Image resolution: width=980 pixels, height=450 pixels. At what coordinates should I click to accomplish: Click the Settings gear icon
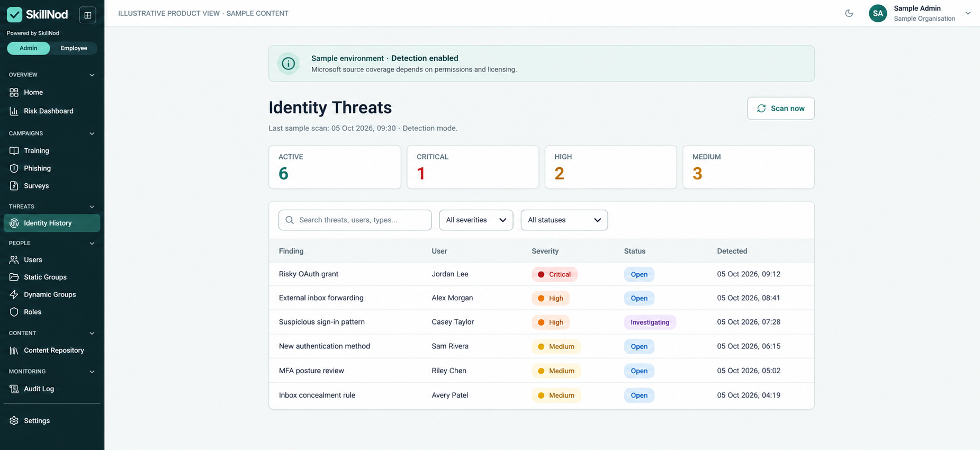point(14,421)
